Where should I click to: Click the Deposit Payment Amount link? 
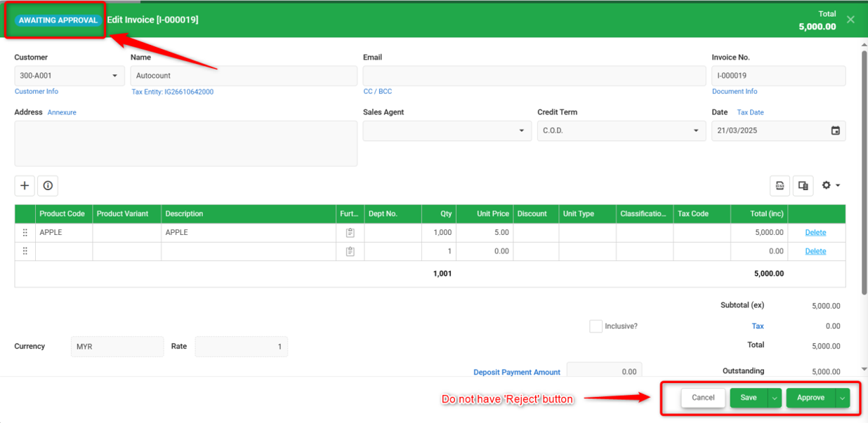517,372
